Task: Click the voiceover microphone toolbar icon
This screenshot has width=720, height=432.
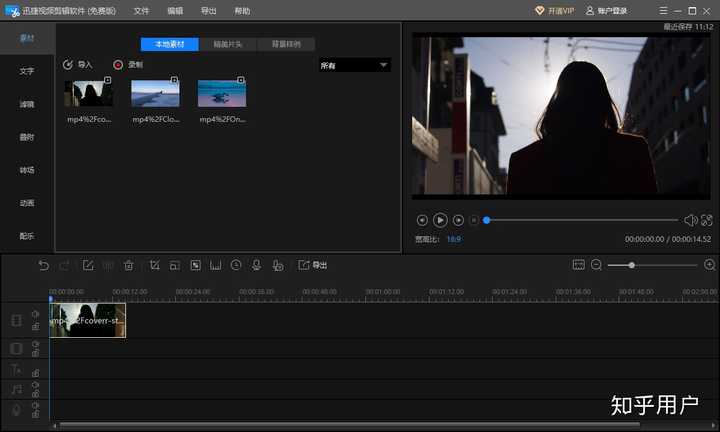Action: (x=256, y=265)
